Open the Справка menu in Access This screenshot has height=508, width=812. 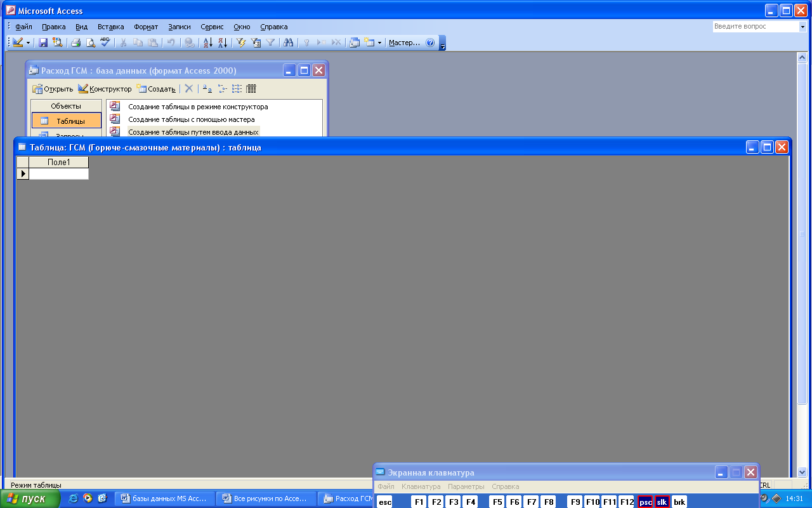274,27
